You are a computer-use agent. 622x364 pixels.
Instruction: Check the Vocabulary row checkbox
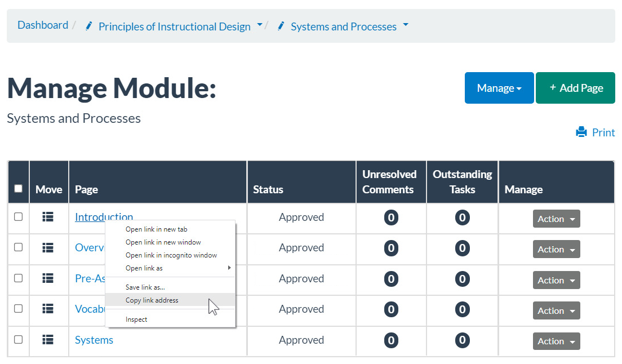click(18, 308)
